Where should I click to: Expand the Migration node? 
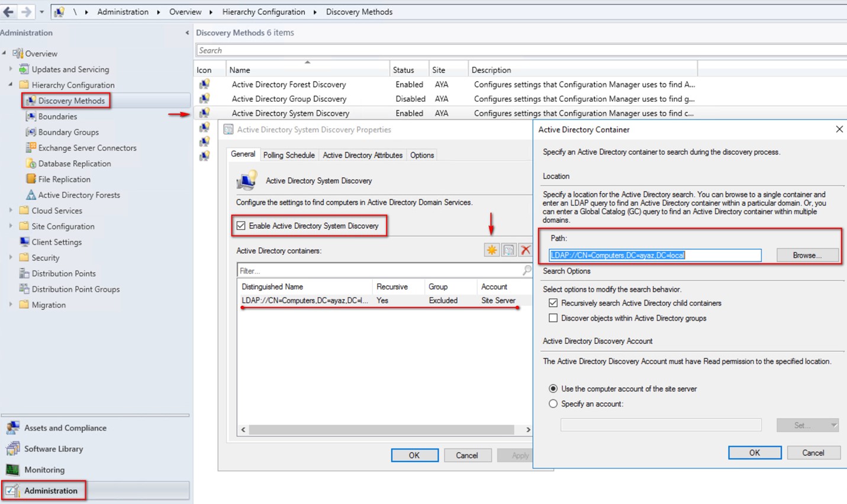pyautogui.click(x=11, y=305)
